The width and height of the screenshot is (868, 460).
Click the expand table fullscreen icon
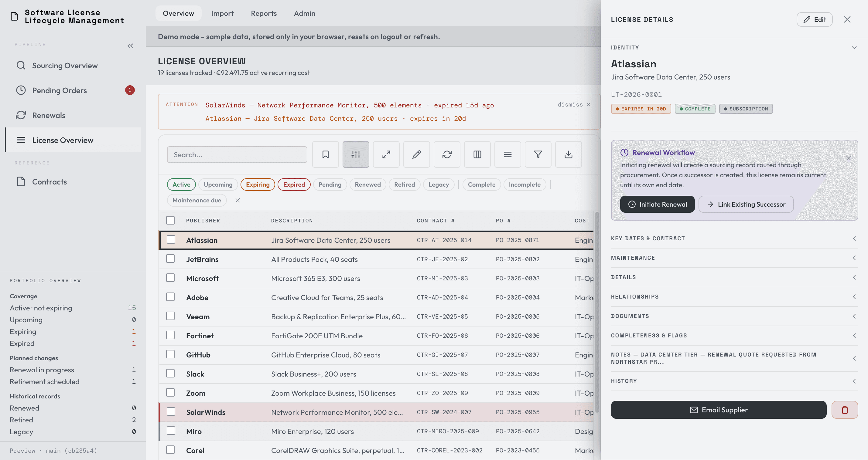tap(386, 154)
